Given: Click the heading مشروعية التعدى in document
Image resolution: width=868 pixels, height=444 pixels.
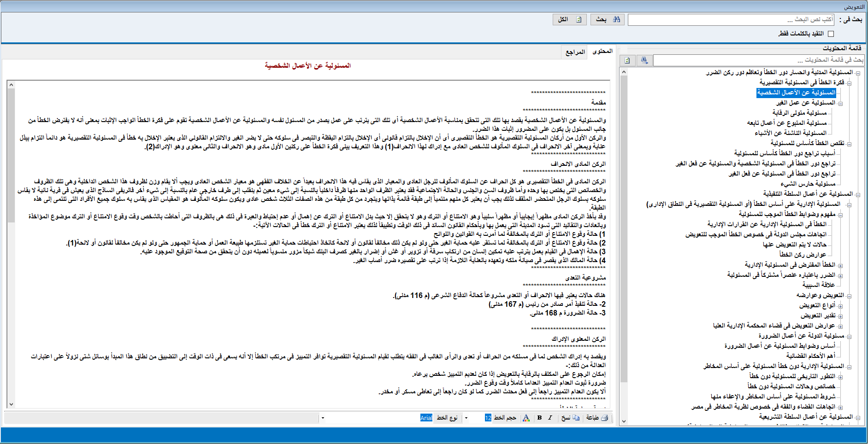Looking at the screenshot, I should (586, 278).
